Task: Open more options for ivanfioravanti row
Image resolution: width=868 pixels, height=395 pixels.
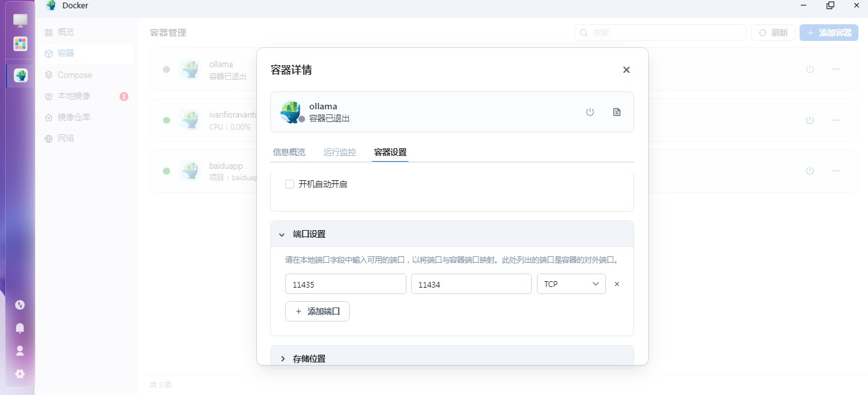Action: click(x=836, y=120)
